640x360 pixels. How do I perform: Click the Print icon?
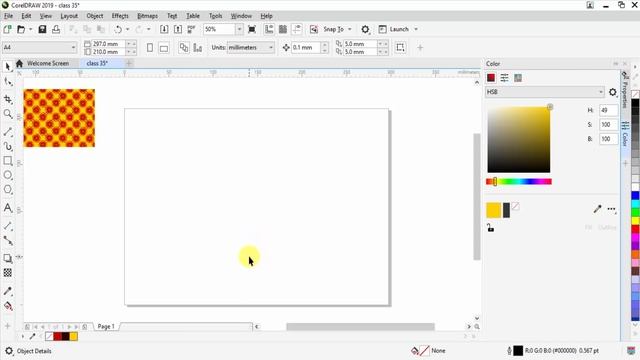pos(56,29)
